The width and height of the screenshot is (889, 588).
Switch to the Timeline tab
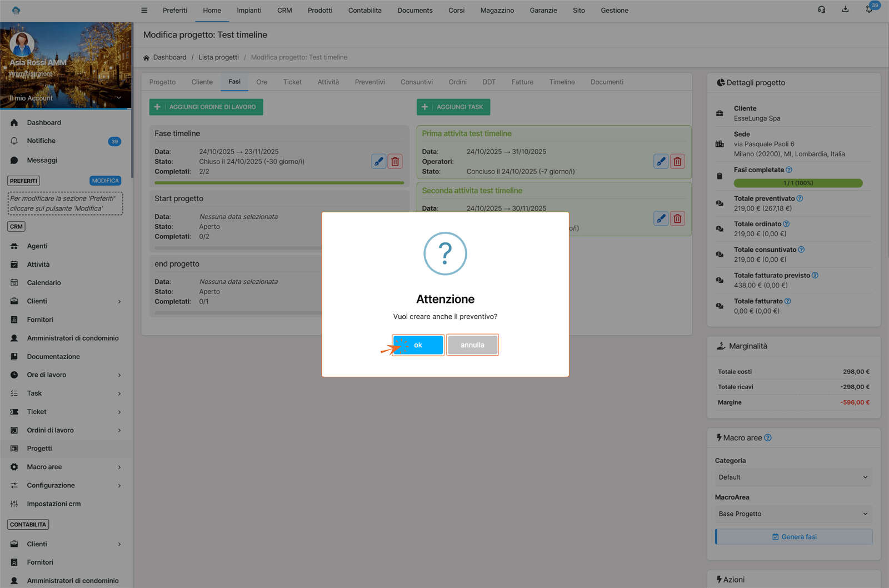[562, 82]
